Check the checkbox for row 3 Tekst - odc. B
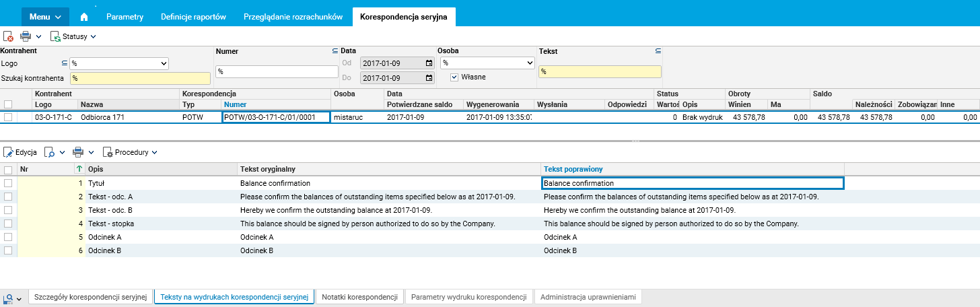 8,209
